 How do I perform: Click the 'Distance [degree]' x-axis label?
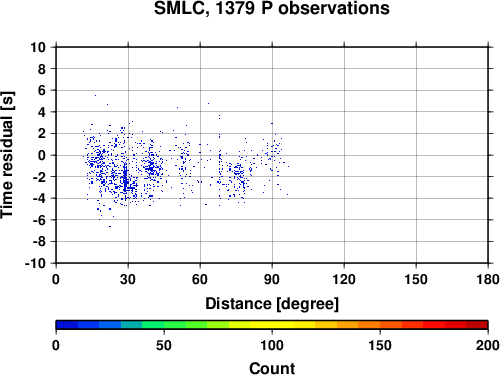coord(272,304)
